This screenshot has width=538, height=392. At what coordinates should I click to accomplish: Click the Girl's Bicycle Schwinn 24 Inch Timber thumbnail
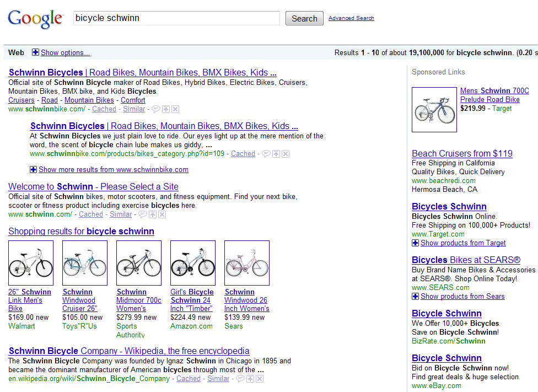point(193,263)
